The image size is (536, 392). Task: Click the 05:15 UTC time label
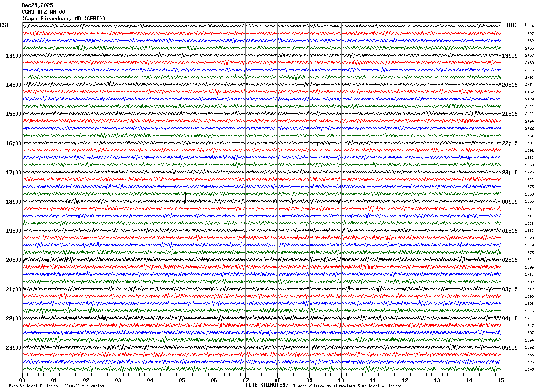pyautogui.click(x=509, y=348)
